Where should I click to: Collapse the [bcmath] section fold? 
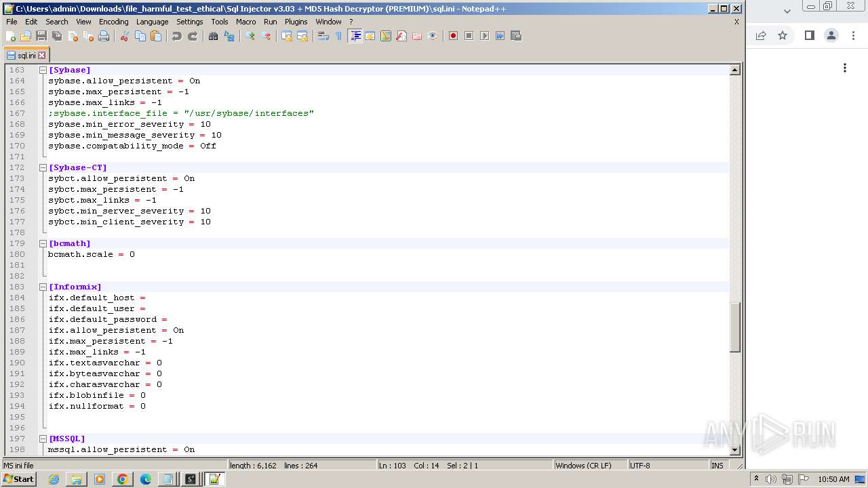(43, 243)
